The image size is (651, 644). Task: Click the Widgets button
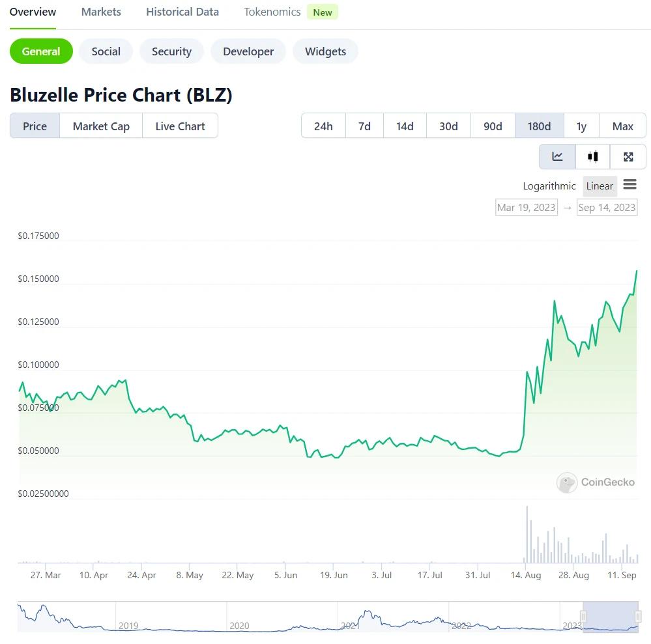coord(325,51)
